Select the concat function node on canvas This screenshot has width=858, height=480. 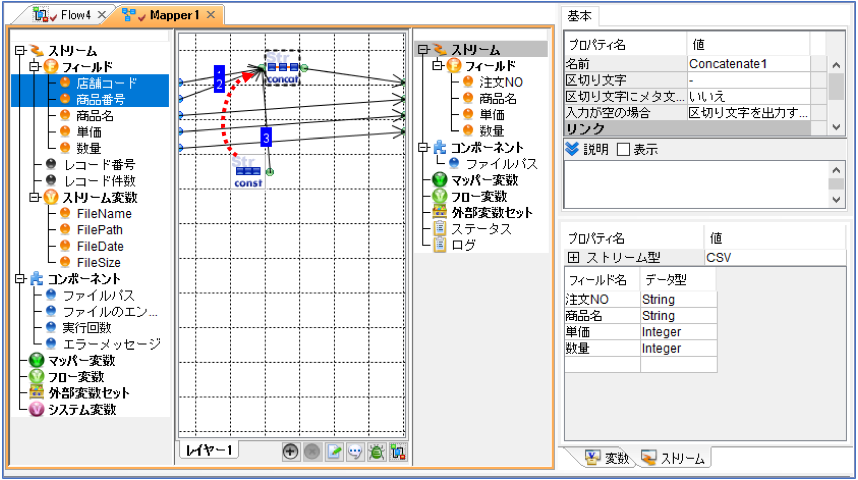click(x=282, y=68)
